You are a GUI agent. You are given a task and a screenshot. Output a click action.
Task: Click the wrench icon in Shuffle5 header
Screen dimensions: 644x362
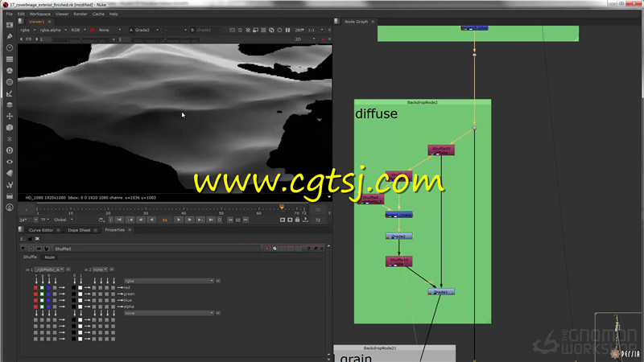47,249
